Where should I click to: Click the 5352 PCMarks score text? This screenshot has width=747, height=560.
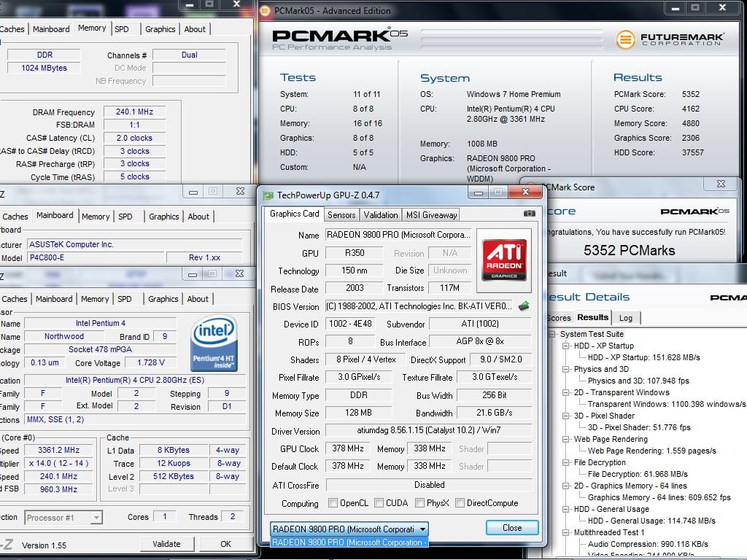[x=630, y=251]
